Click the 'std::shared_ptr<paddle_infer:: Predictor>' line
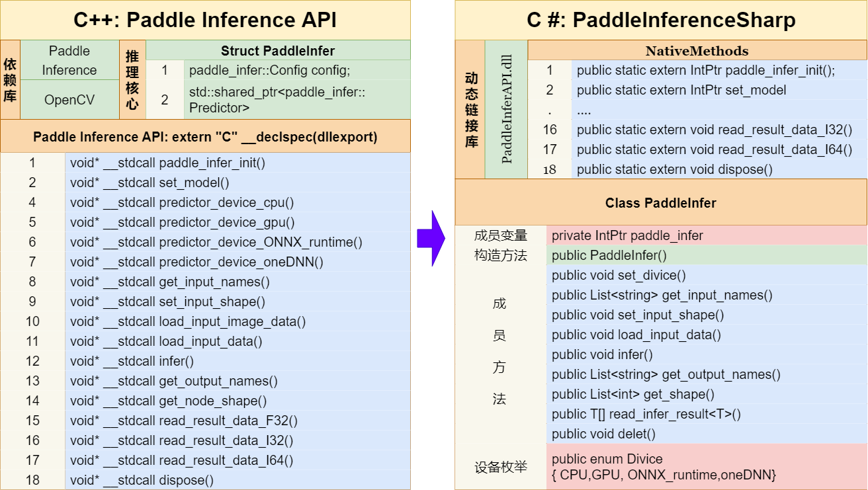This screenshot has height=490, width=868. [x=297, y=100]
